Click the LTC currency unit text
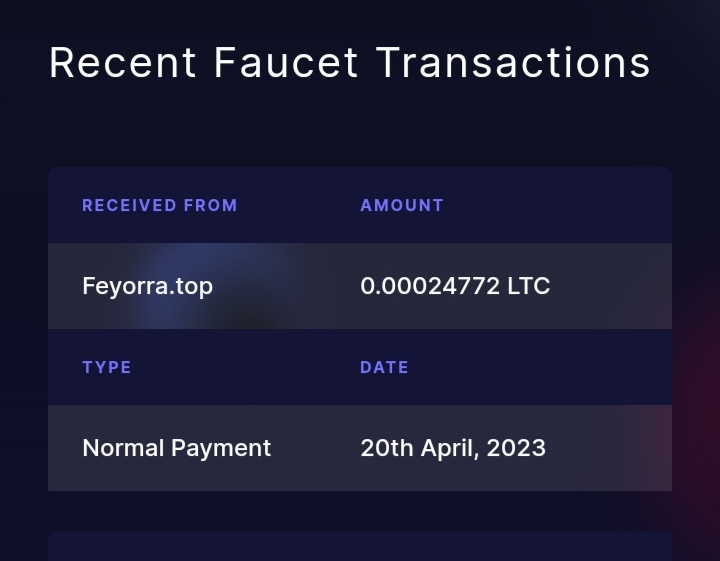Image resolution: width=720 pixels, height=561 pixels. [529, 286]
